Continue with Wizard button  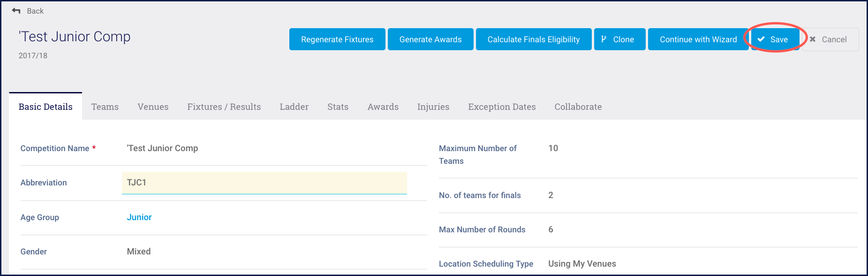pyautogui.click(x=698, y=39)
